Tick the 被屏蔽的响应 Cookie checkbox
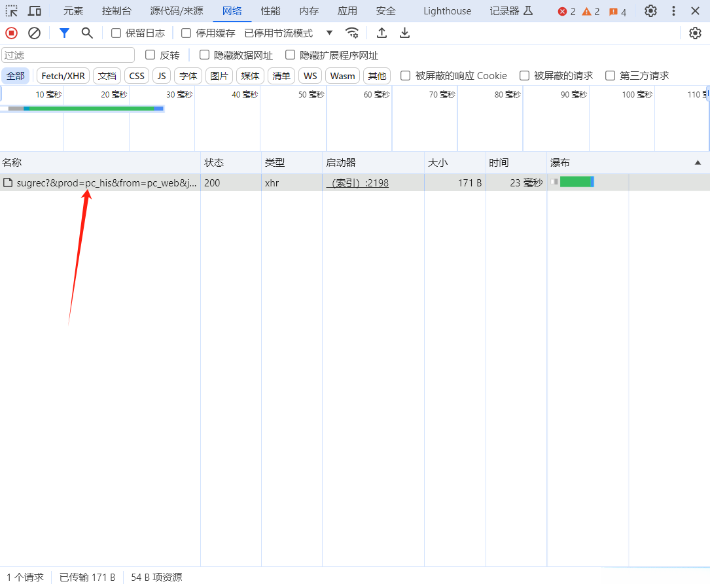The height and width of the screenshot is (588, 710). [406, 76]
